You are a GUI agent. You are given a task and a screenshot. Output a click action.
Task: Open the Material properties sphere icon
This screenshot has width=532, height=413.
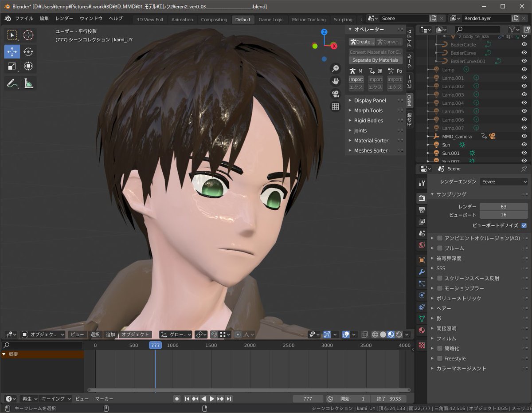[422, 330]
